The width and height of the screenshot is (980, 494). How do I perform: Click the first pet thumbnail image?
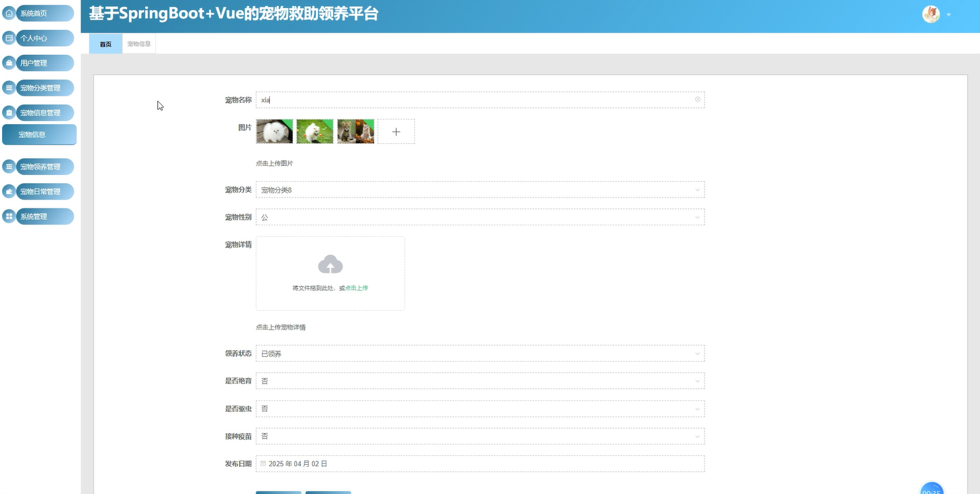pyautogui.click(x=274, y=130)
